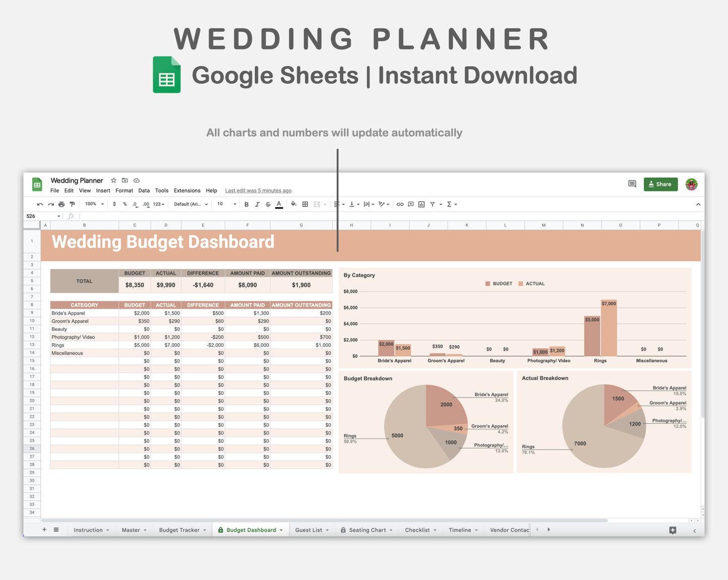The height and width of the screenshot is (580, 728).
Task: Click the Insert link icon
Action: [x=400, y=204]
